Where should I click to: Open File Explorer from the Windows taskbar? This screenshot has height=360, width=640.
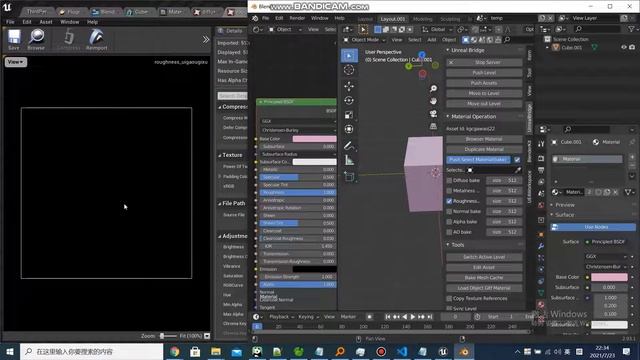pos(216,351)
